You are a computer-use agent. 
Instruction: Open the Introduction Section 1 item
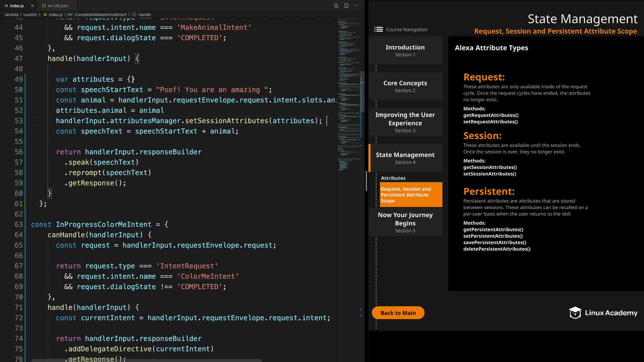(x=405, y=50)
